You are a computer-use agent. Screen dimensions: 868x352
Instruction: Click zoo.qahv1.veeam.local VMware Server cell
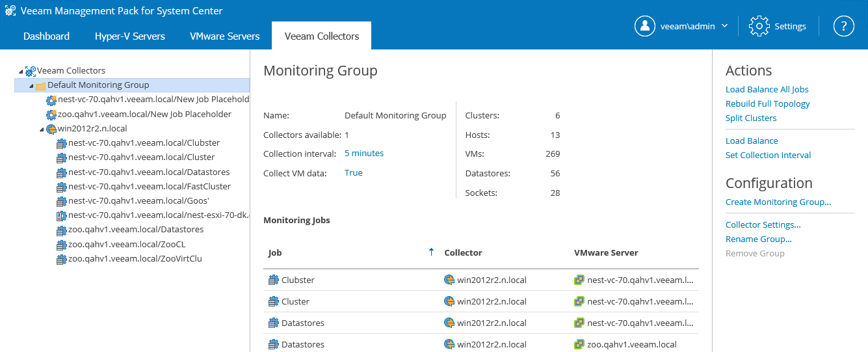point(632,345)
